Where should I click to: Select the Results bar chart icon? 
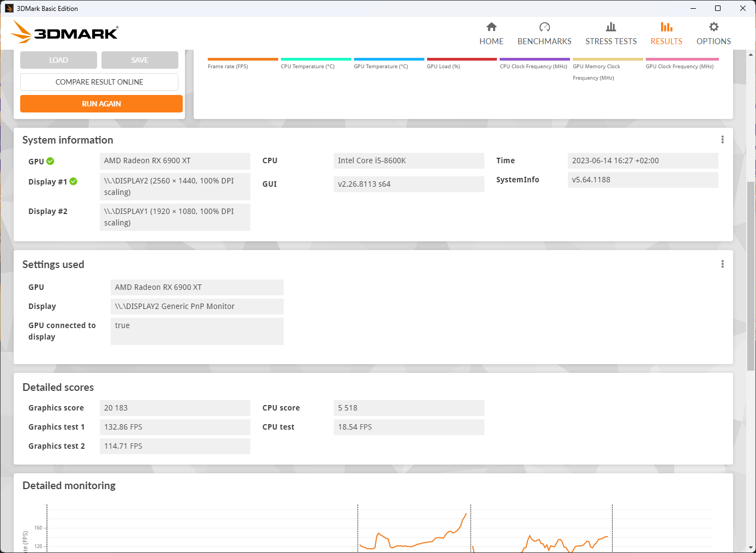[x=666, y=27]
